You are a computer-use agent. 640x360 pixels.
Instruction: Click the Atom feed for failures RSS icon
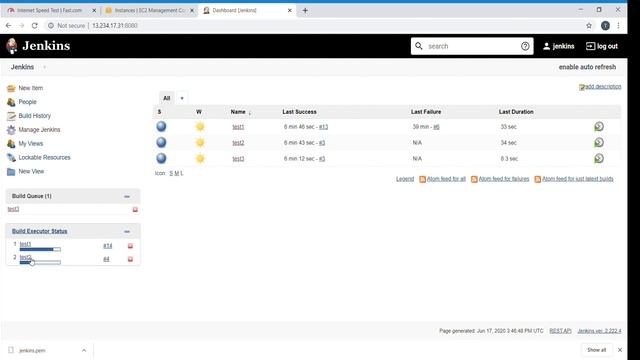474,179
